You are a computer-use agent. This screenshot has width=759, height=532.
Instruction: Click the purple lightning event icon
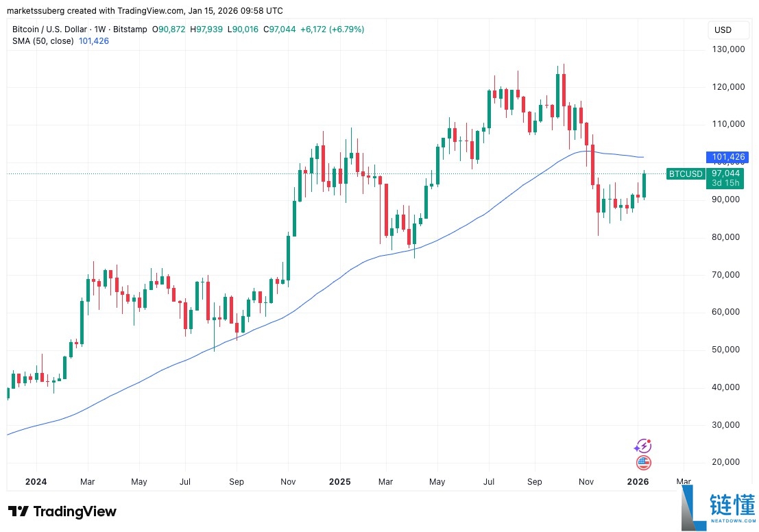(x=643, y=446)
